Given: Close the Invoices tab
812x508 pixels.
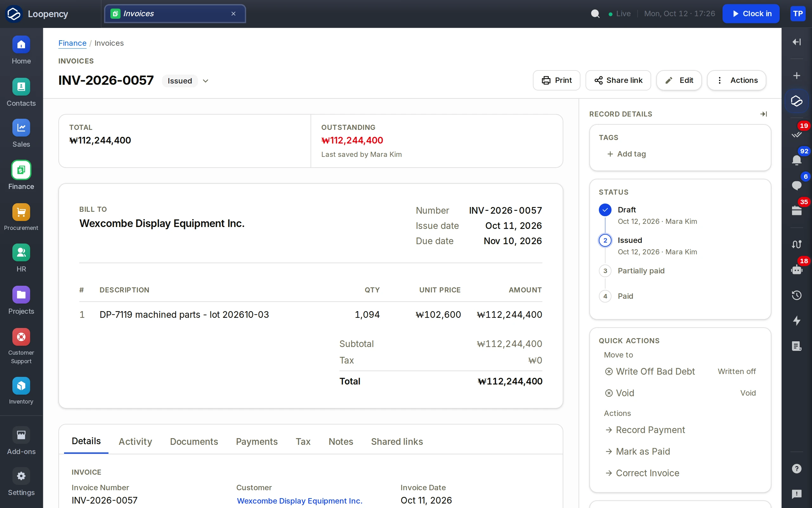Looking at the screenshot, I should [233, 14].
